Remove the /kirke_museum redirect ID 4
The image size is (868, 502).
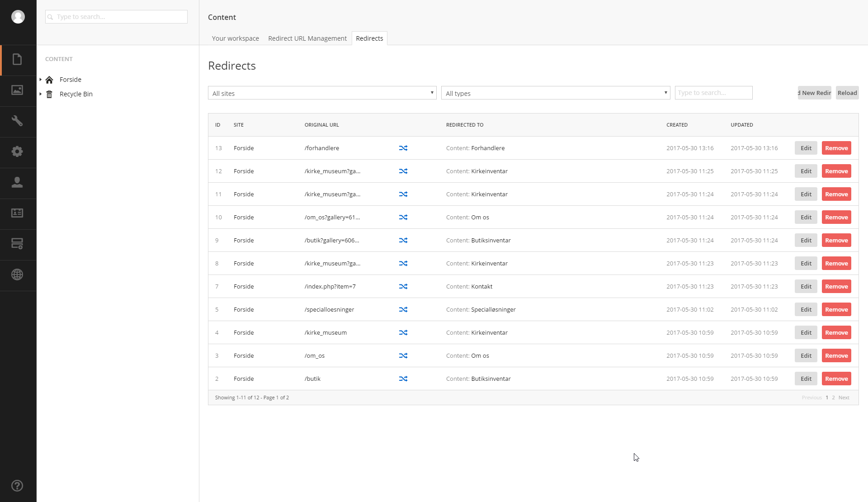pyautogui.click(x=836, y=332)
